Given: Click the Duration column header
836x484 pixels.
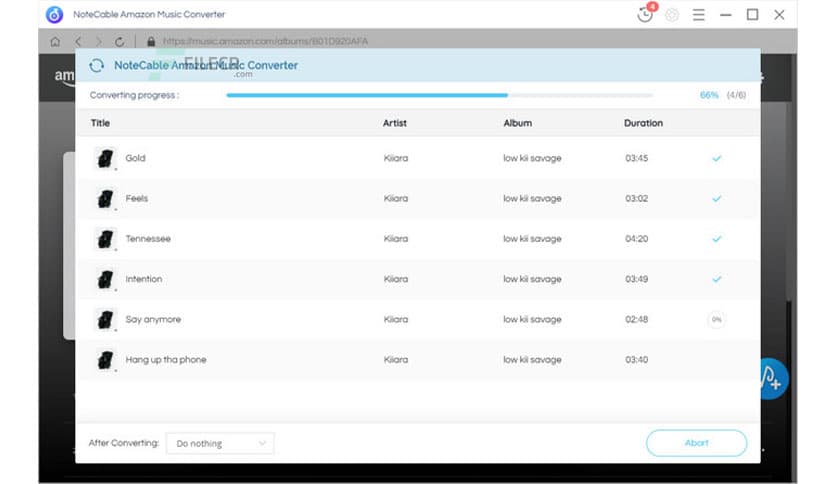Looking at the screenshot, I should 643,123.
